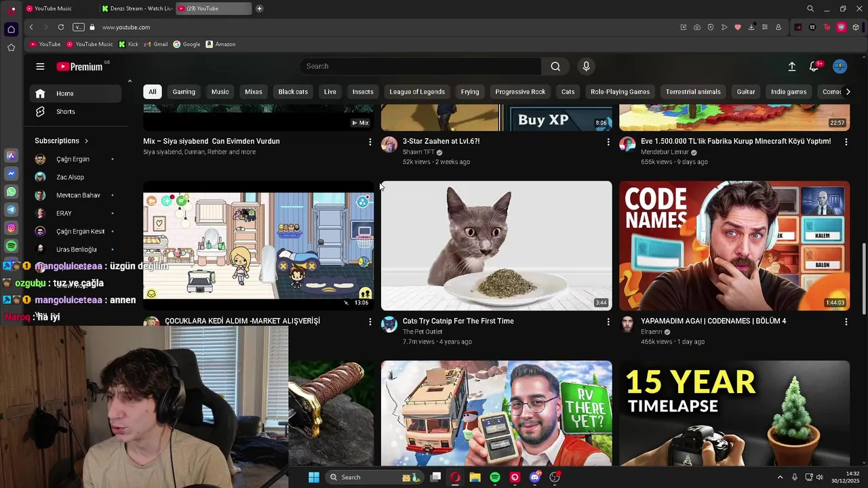This screenshot has width=868, height=488.
Task: Open the browser downloads icon
Action: click(x=751, y=27)
